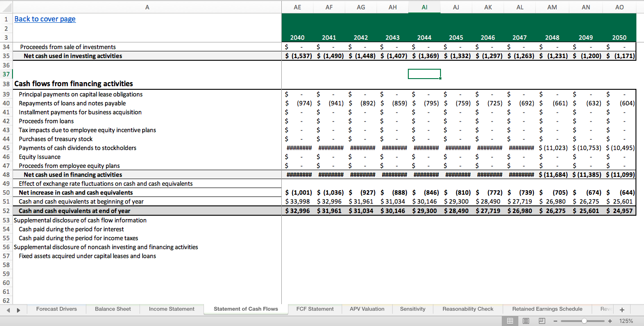644x326 pixels.
Task: Select 'Equity Issuance' row label
Action: click(40, 157)
